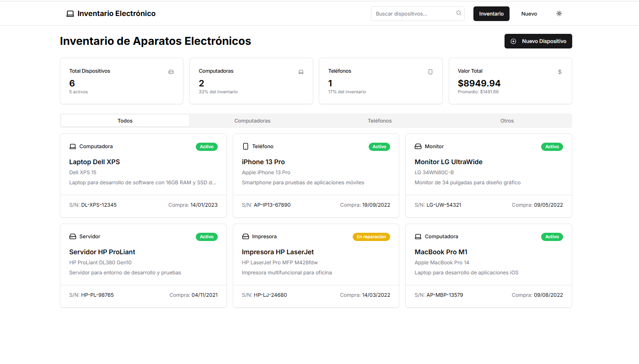639x364 pixels.
Task: Click serial number DL-XPS-12345
Action: coord(99,205)
